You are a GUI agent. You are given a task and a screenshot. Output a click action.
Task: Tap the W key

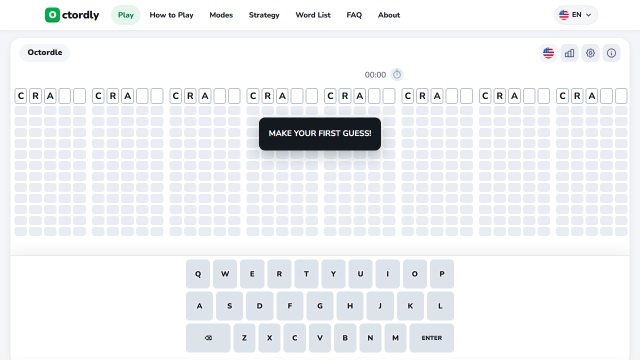pos(225,274)
